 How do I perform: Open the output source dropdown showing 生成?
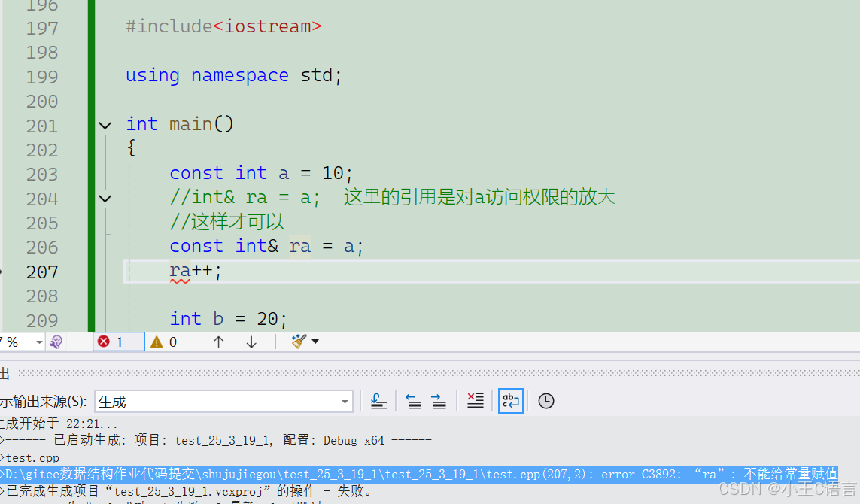click(223, 402)
